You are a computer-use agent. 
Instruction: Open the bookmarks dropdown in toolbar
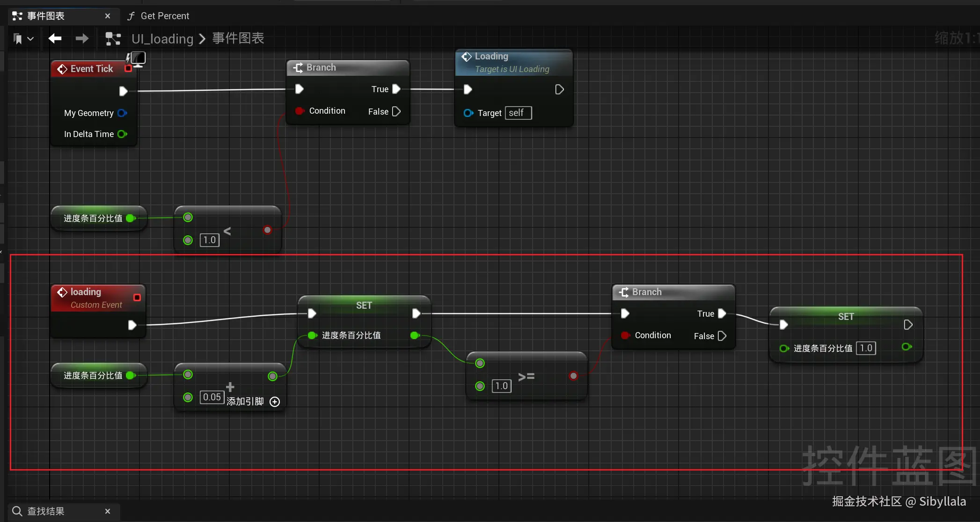pos(23,38)
